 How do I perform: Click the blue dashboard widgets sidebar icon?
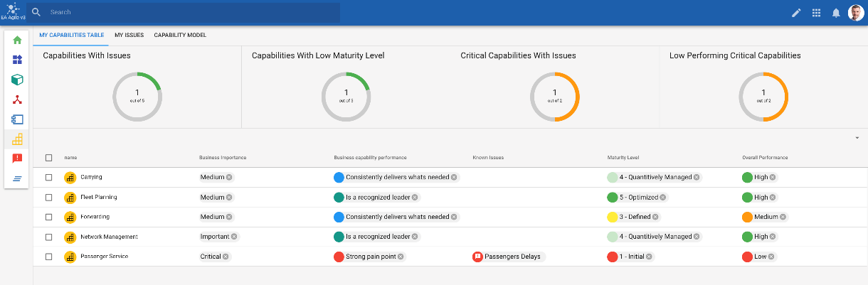17,60
